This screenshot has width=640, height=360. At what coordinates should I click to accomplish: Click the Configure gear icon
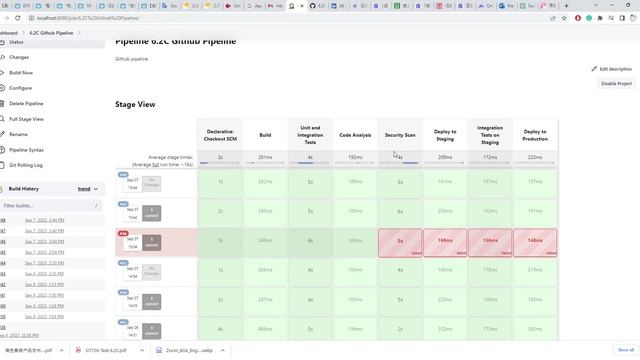(x=2, y=88)
